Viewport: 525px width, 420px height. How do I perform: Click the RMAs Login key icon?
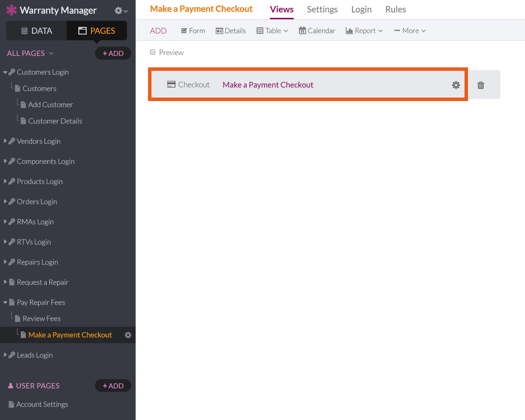(12, 222)
